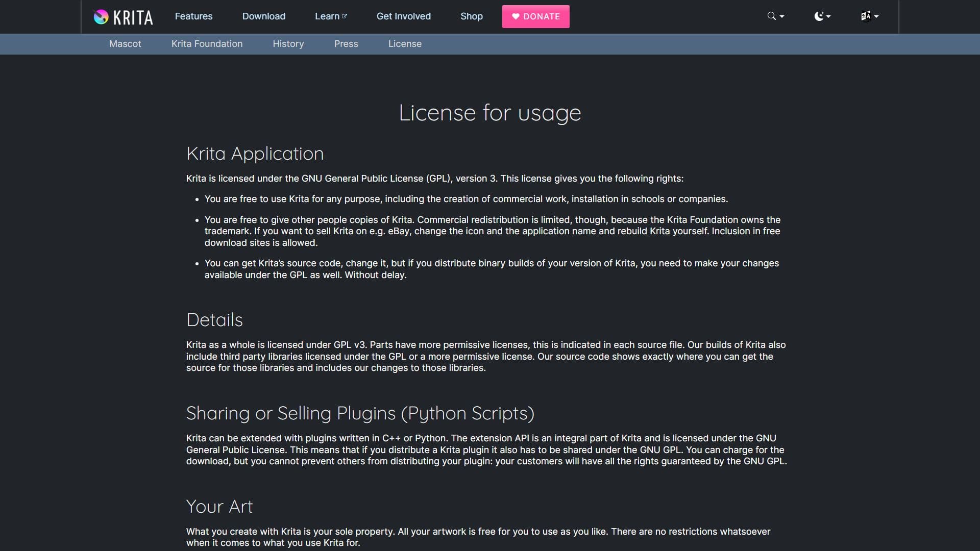Click the heart DONATE button
Viewport: 980px width, 551px height.
(535, 16)
